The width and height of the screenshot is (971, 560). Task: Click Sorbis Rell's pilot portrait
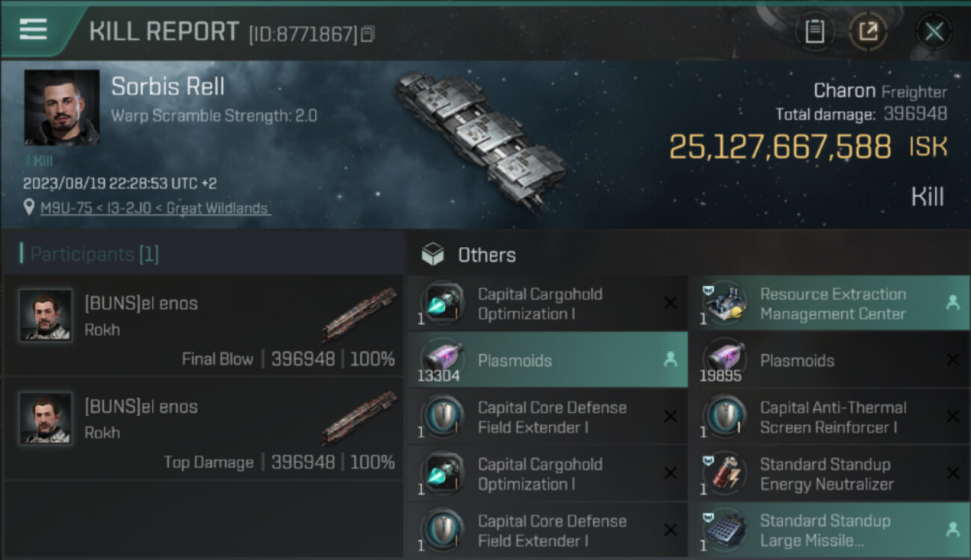click(x=62, y=108)
